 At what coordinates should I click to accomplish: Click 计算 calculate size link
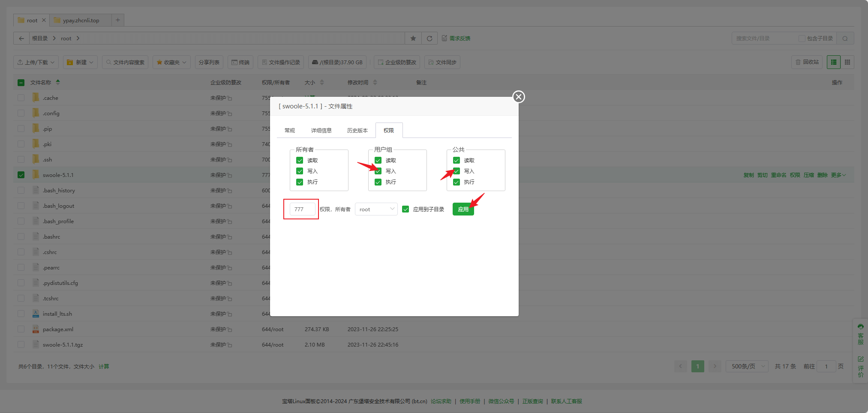point(104,366)
